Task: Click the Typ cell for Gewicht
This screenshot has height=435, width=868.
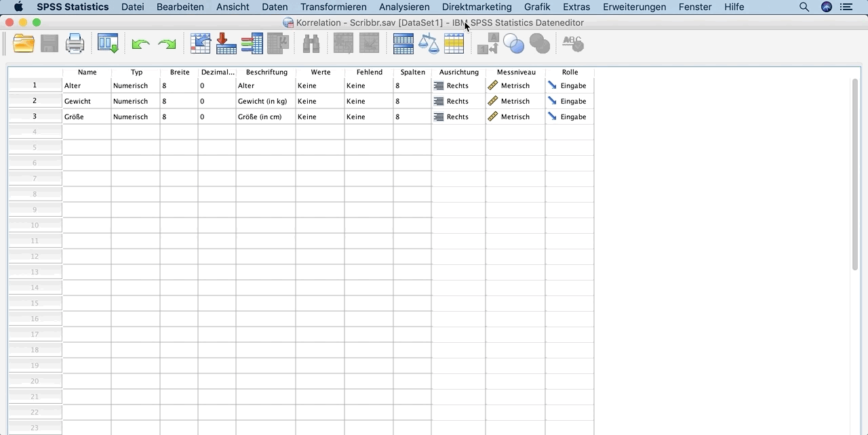Action: click(x=136, y=102)
